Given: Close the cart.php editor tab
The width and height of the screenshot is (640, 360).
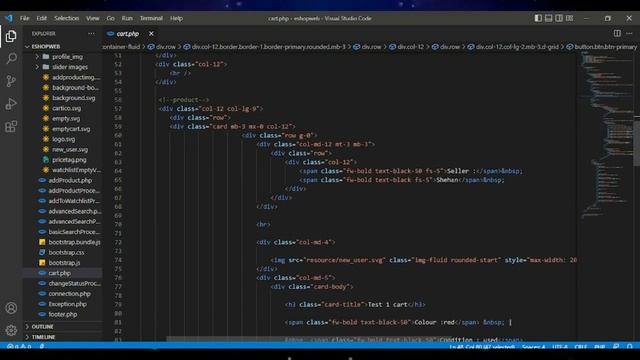Looking at the screenshot, I should [x=151, y=33].
